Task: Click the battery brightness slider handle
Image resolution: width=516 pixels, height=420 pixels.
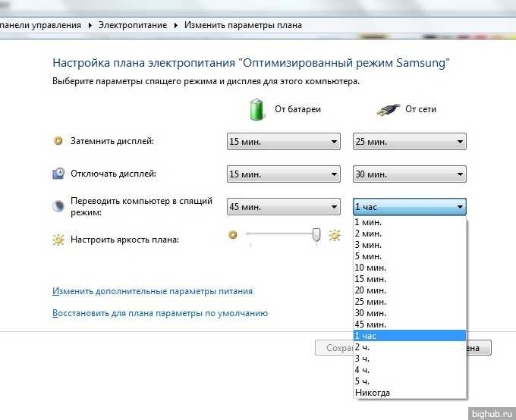Action: coord(316,234)
